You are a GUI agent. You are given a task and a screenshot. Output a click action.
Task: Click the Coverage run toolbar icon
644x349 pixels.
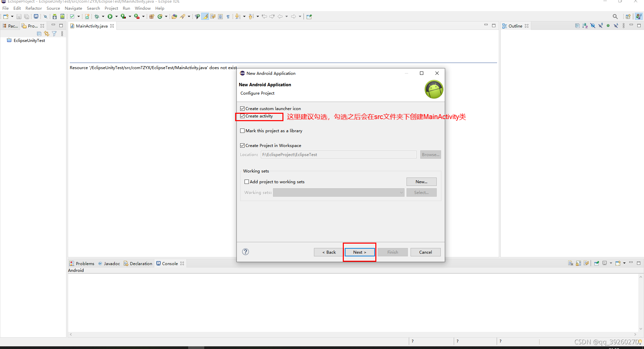tap(123, 16)
